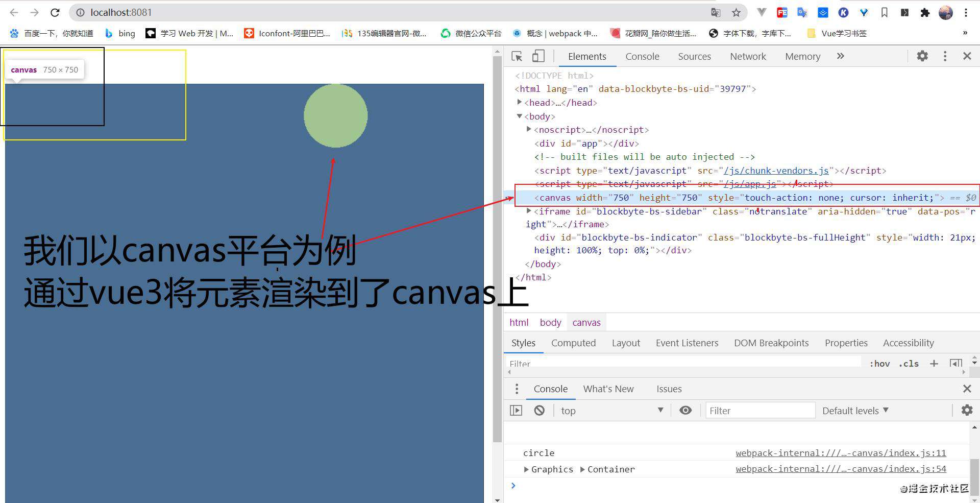Open the translate page icon
The width and height of the screenshot is (980, 503).
click(716, 12)
